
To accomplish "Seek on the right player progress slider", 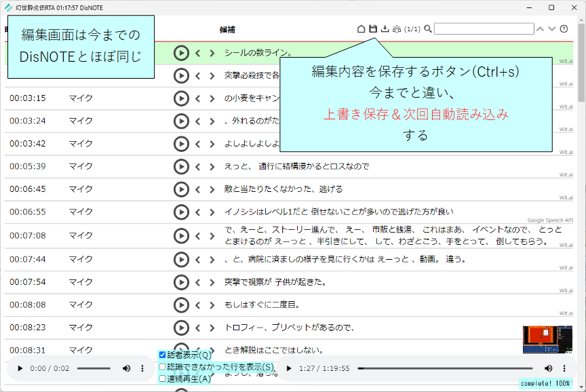I will point(445,368).
